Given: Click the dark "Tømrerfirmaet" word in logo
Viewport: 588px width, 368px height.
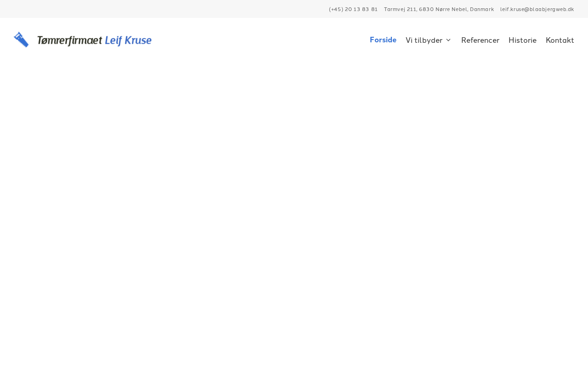Looking at the screenshot, I should [69, 40].
